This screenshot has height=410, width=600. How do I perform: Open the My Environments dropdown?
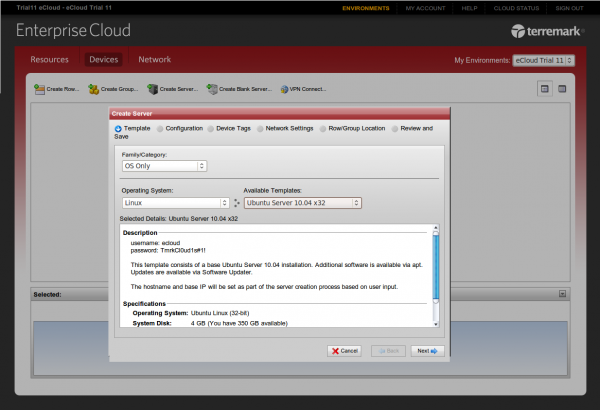pos(543,60)
